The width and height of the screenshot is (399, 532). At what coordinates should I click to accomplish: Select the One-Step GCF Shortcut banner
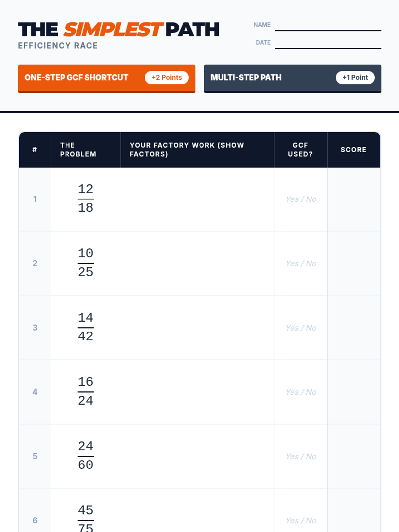point(83,78)
